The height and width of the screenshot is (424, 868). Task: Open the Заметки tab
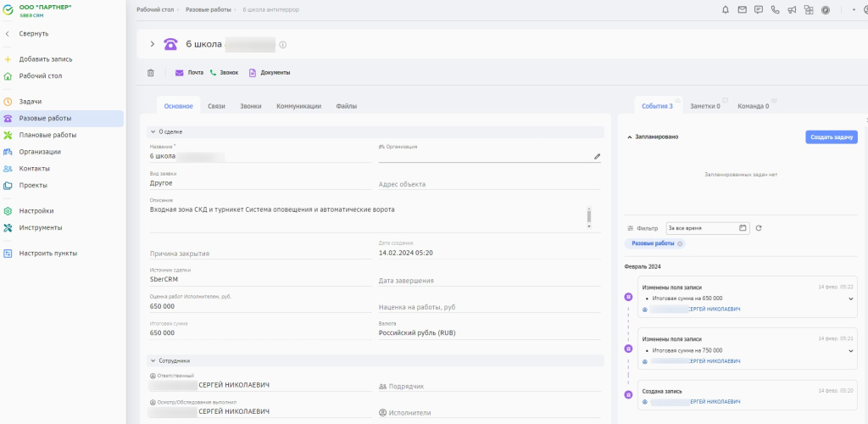click(x=704, y=106)
